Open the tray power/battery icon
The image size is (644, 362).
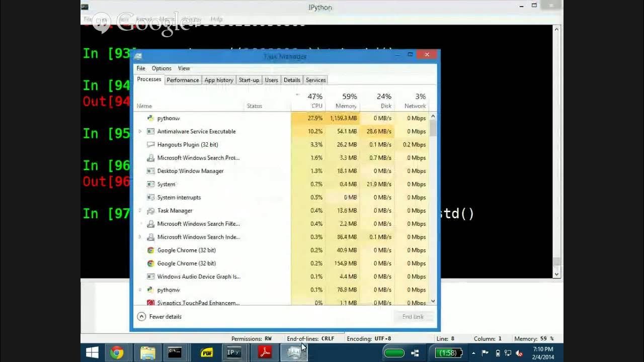(498, 353)
